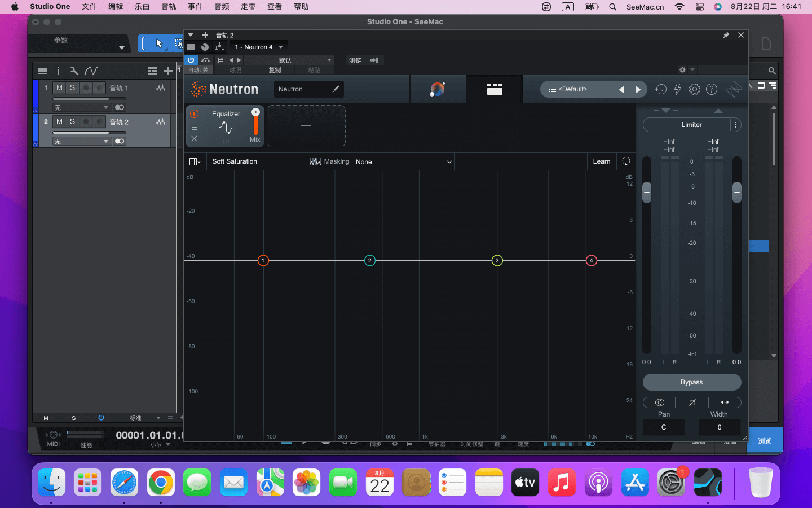Open Neutron settings gear

click(695, 89)
